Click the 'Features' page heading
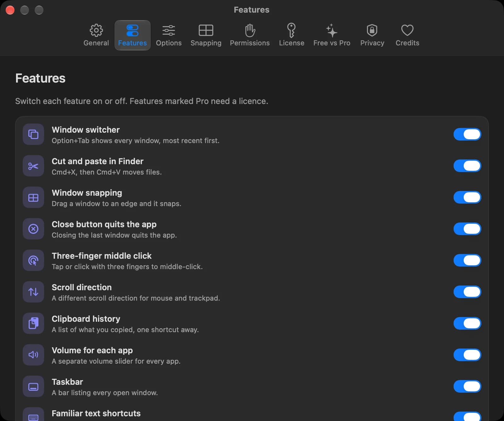This screenshot has width=504, height=421. [x=40, y=78]
